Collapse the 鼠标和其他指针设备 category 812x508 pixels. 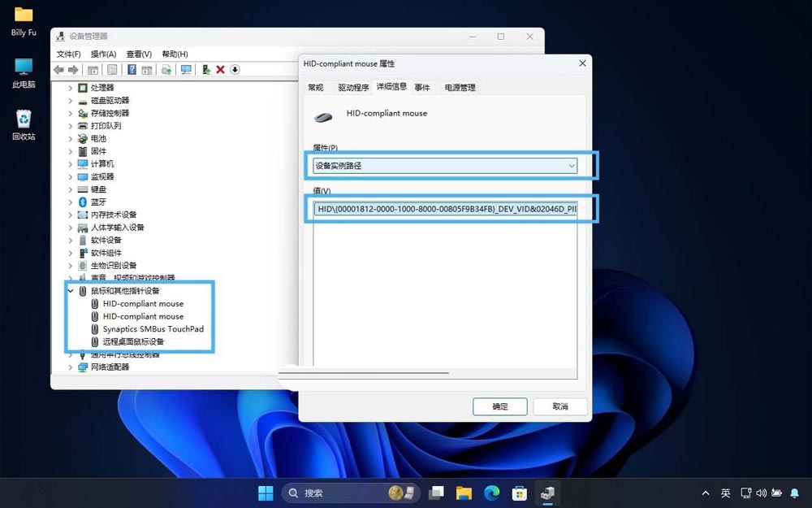tap(71, 290)
